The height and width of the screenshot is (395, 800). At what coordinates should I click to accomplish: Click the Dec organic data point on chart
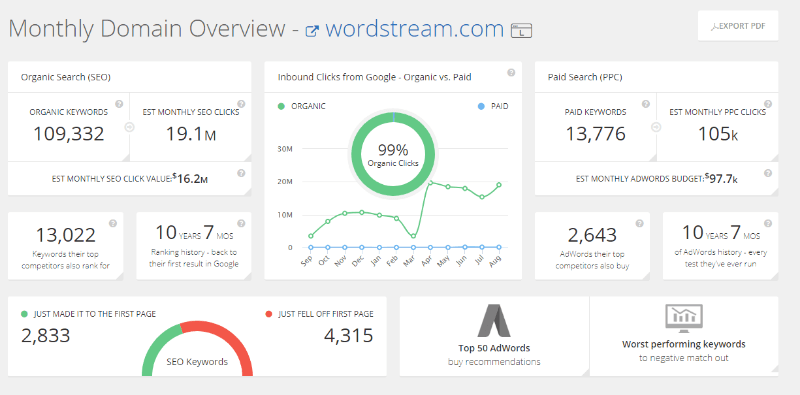point(362,212)
